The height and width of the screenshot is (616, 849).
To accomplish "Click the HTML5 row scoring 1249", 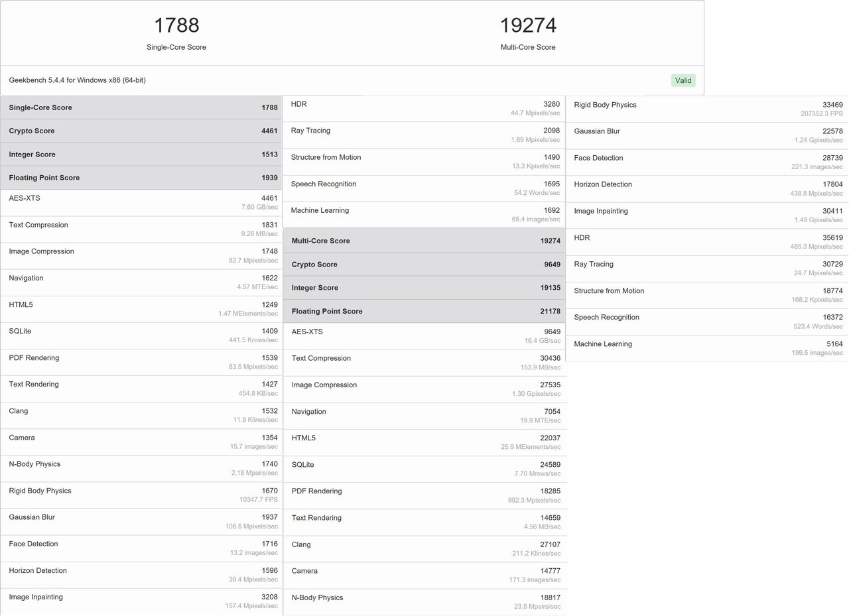I will (141, 309).
